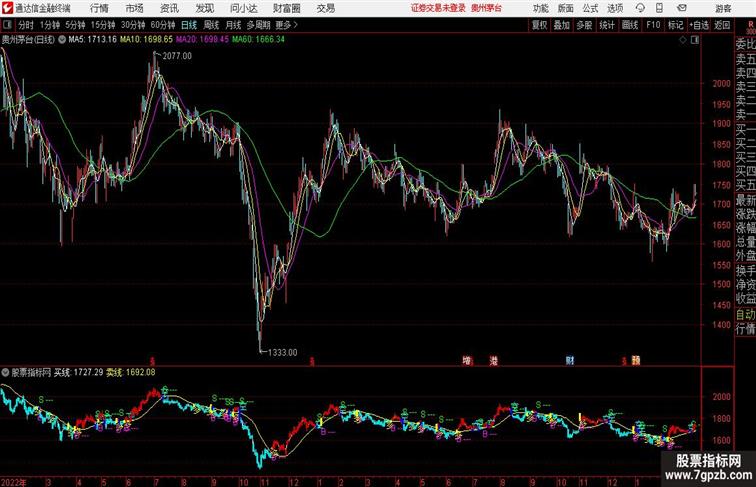Click the 增 event marker on timeline
Image resolution: width=756 pixels, height=487 pixels.
[466, 360]
